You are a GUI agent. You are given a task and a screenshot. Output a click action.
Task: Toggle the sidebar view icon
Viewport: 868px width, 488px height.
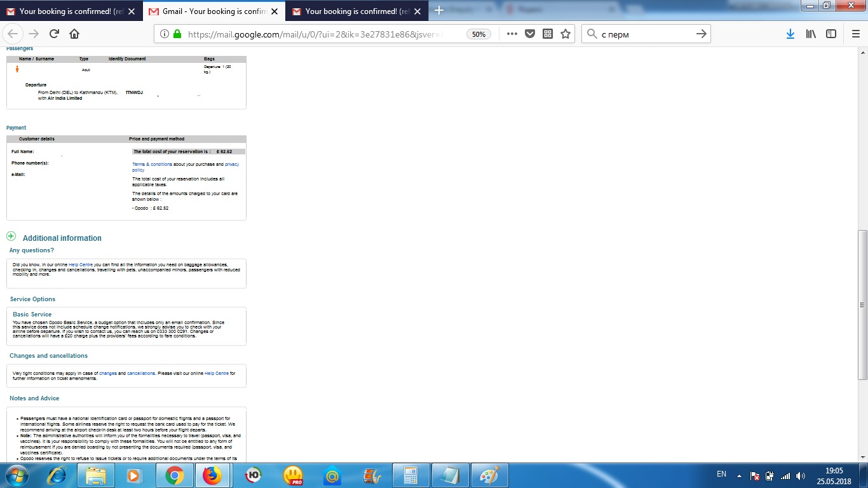pos(831,34)
